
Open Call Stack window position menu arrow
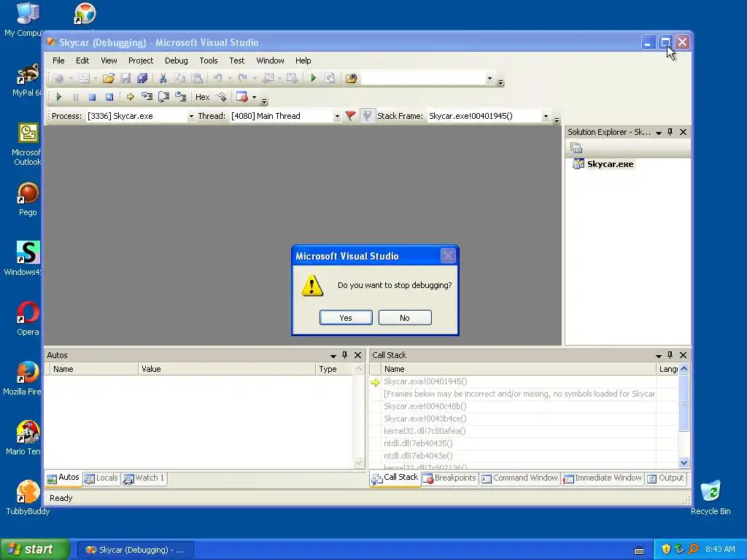[659, 356]
